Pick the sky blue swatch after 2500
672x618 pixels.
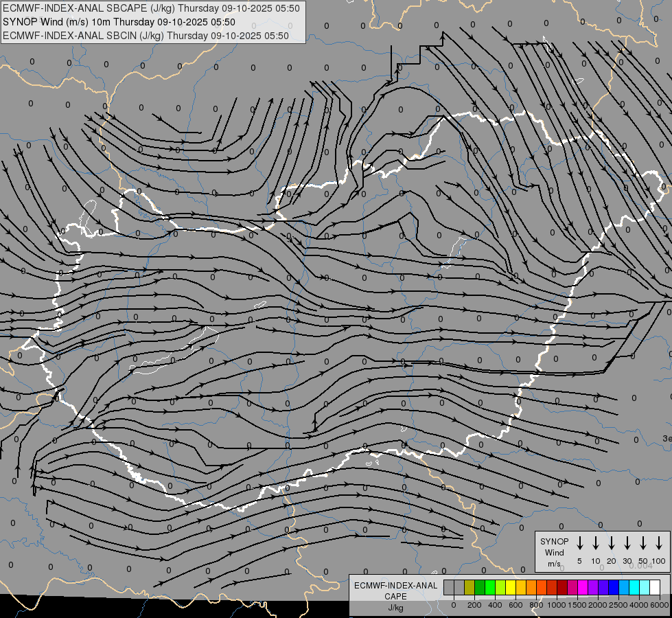tap(623, 587)
